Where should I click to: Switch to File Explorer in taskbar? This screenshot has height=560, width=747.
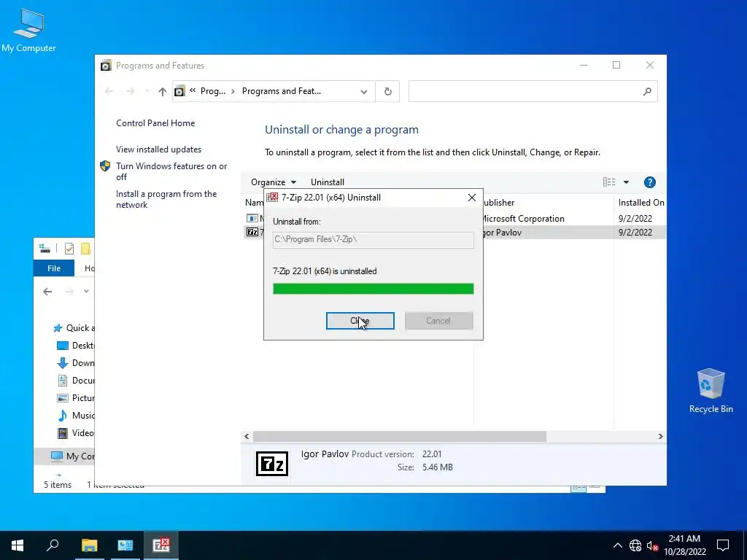89,545
